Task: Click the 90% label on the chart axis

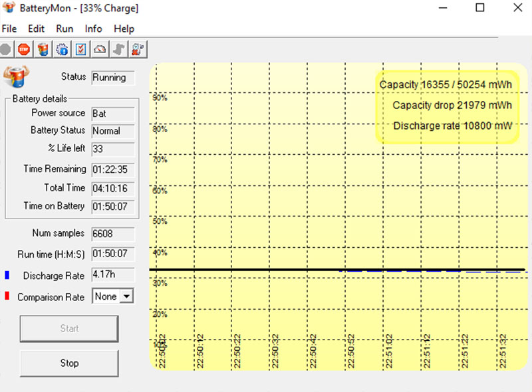Action: (x=160, y=98)
